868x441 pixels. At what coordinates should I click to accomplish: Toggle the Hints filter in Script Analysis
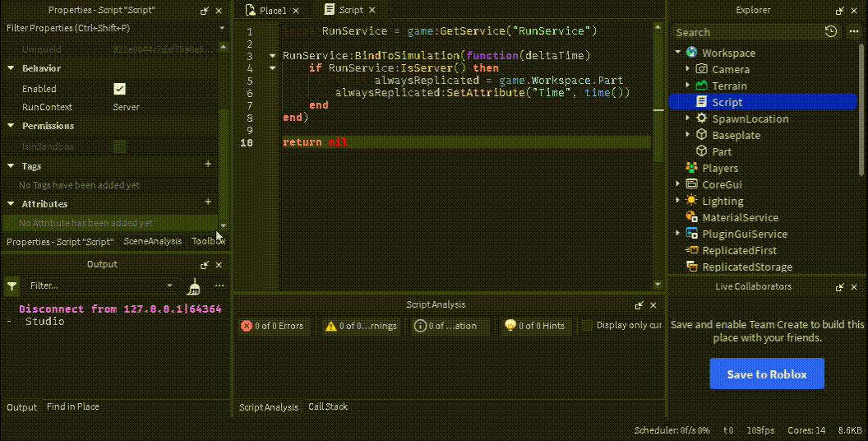(x=536, y=326)
